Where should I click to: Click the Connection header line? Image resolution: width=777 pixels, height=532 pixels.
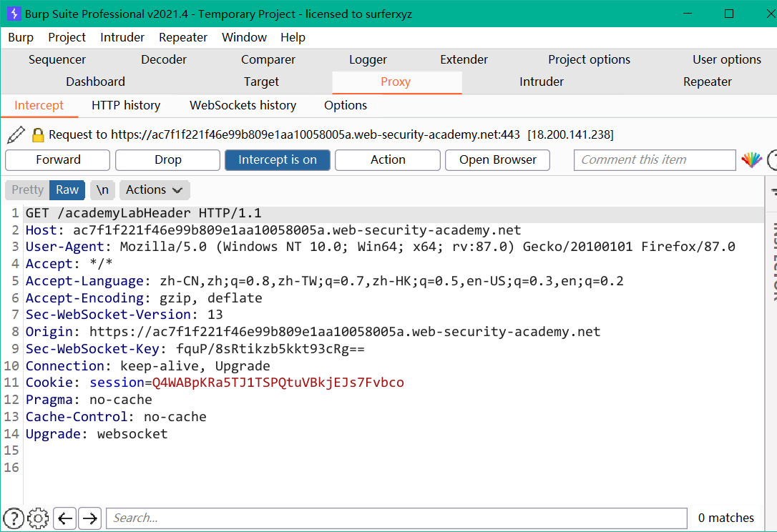[148, 366]
